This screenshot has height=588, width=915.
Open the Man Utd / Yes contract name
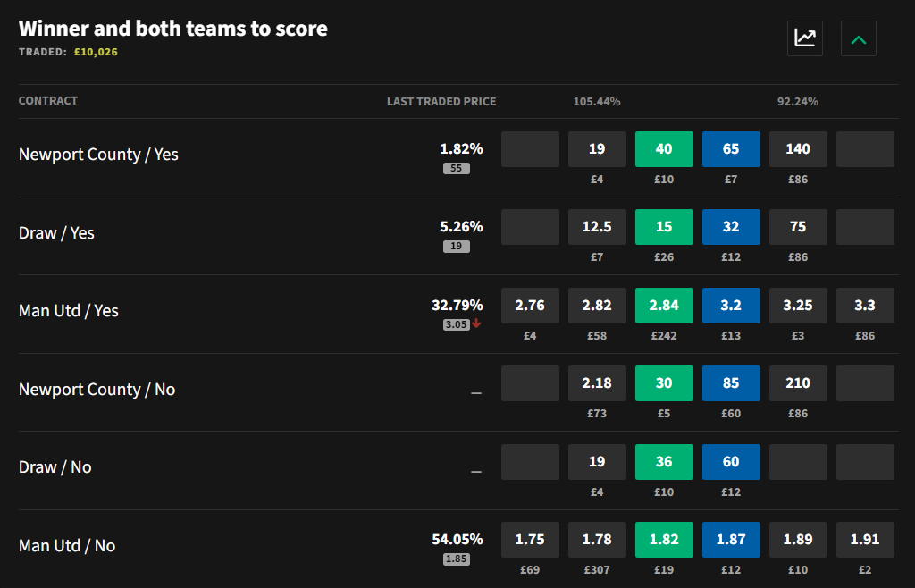pyautogui.click(x=68, y=311)
